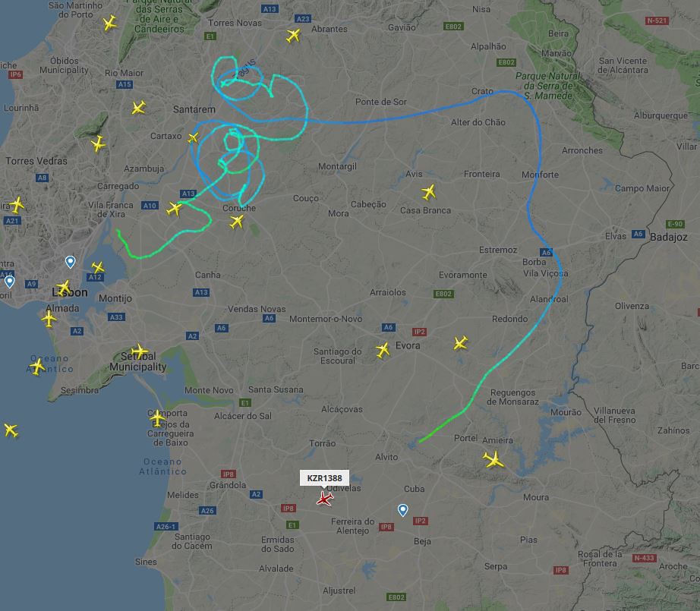Select the plane east of Evora

coord(460,343)
